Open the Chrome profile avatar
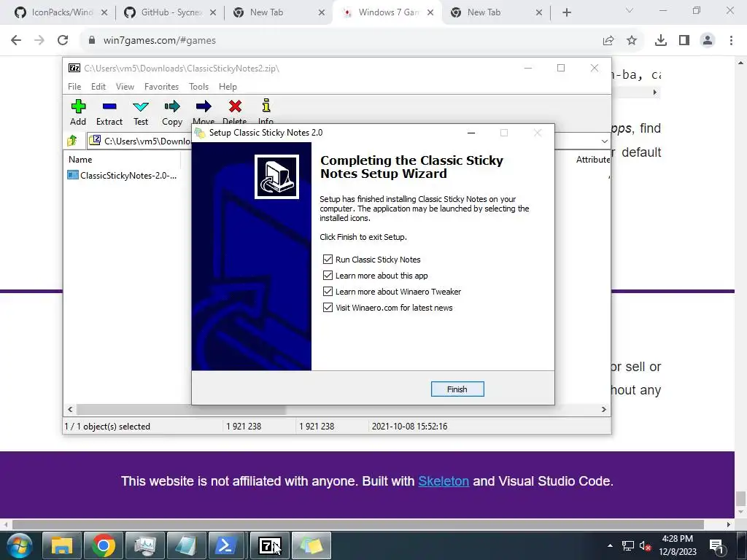This screenshot has height=560, width=747. coord(708,41)
